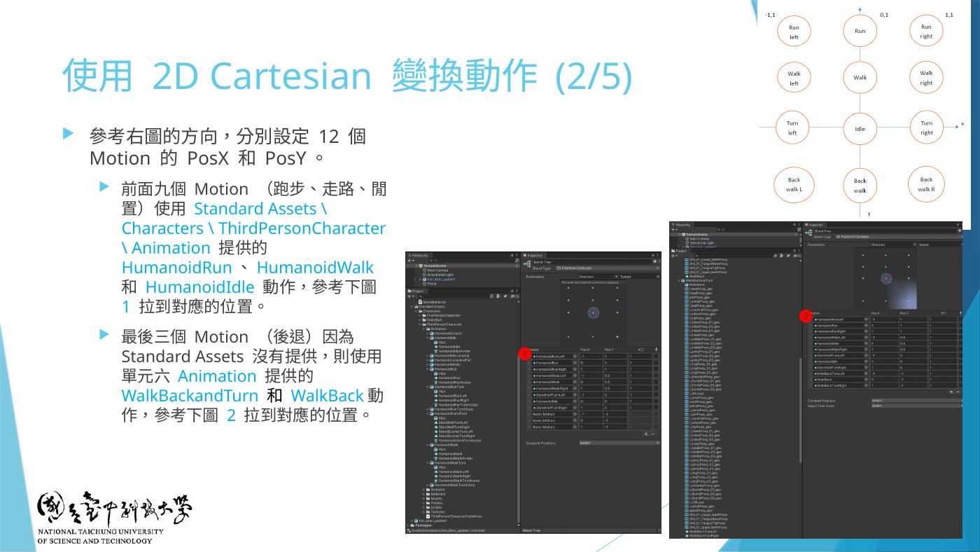Image resolution: width=980 pixels, height=552 pixels.
Task: Select WalkBackTurnRight clip in right Project list
Action: [x=701, y=536]
